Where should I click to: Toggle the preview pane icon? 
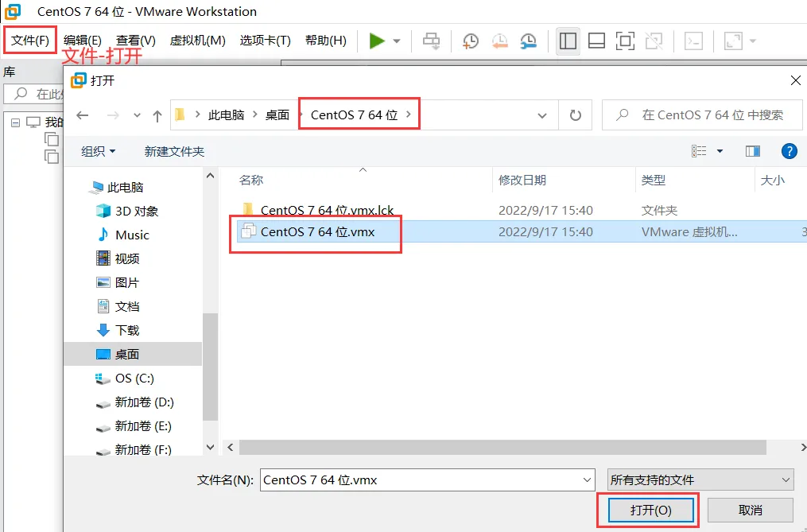pyautogui.click(x=753, y=151)
